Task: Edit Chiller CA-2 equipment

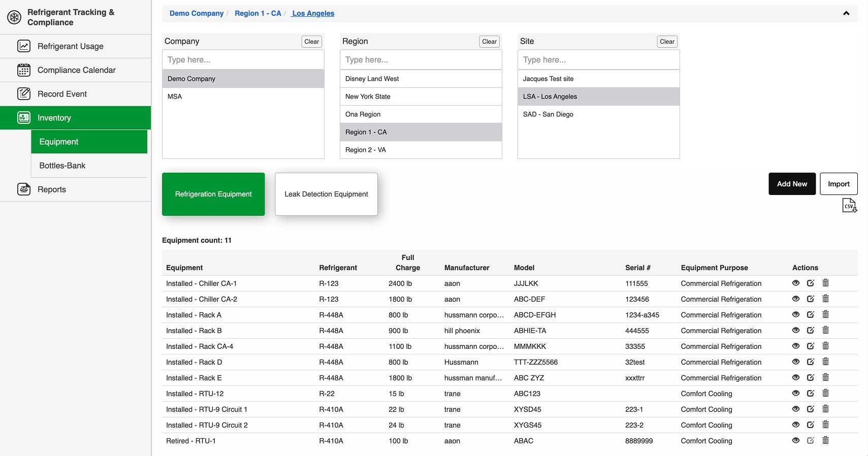Action: (811, 299)
